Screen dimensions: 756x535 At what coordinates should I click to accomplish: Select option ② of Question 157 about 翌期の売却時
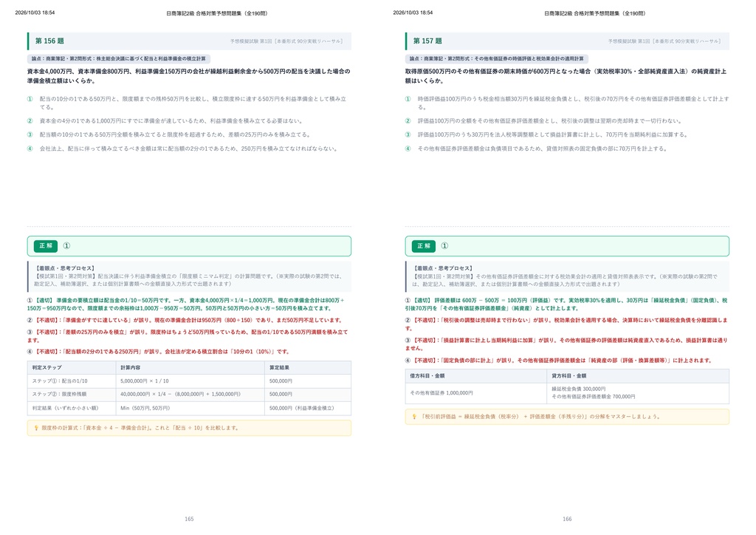click(x=543, y=121)
